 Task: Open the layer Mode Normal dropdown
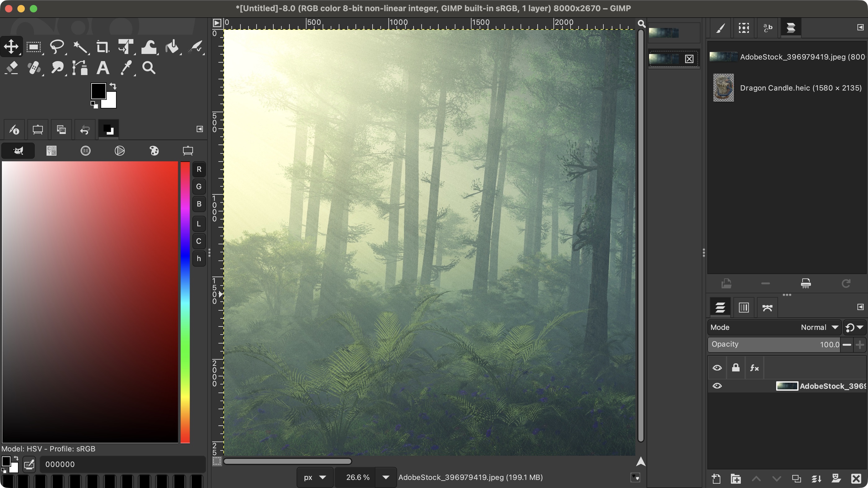774,327
